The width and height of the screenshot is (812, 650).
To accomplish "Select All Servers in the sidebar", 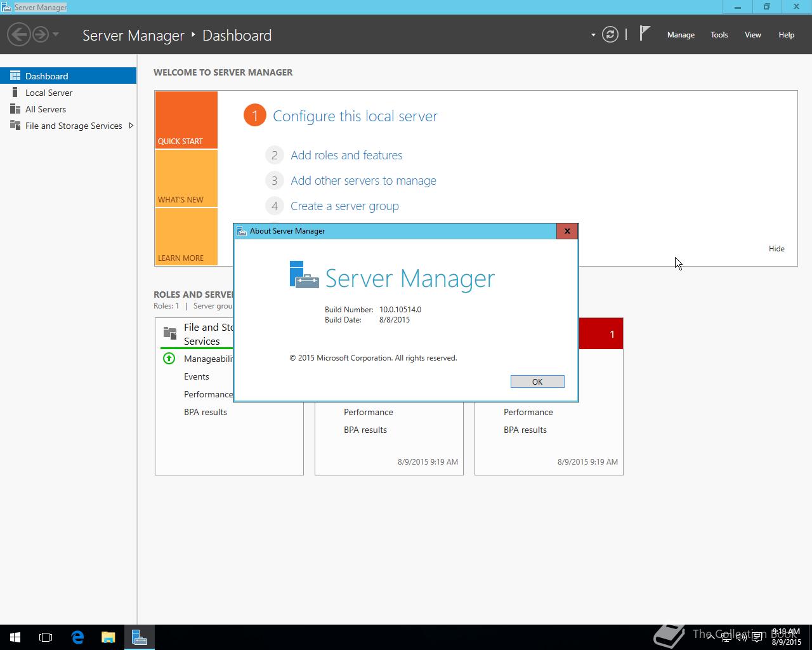I will 46,109.
